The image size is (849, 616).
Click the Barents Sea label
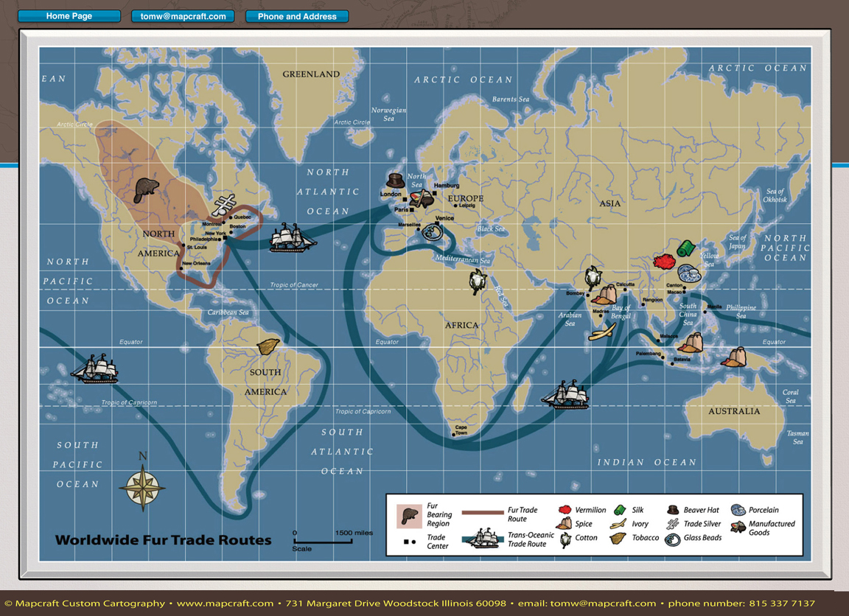(x=511, y=99)
